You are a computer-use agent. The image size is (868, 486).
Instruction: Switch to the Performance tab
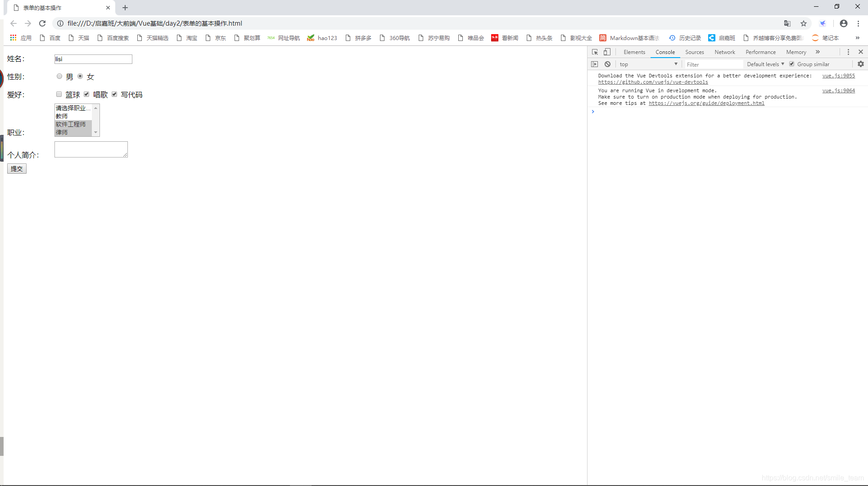pos(760,52)
